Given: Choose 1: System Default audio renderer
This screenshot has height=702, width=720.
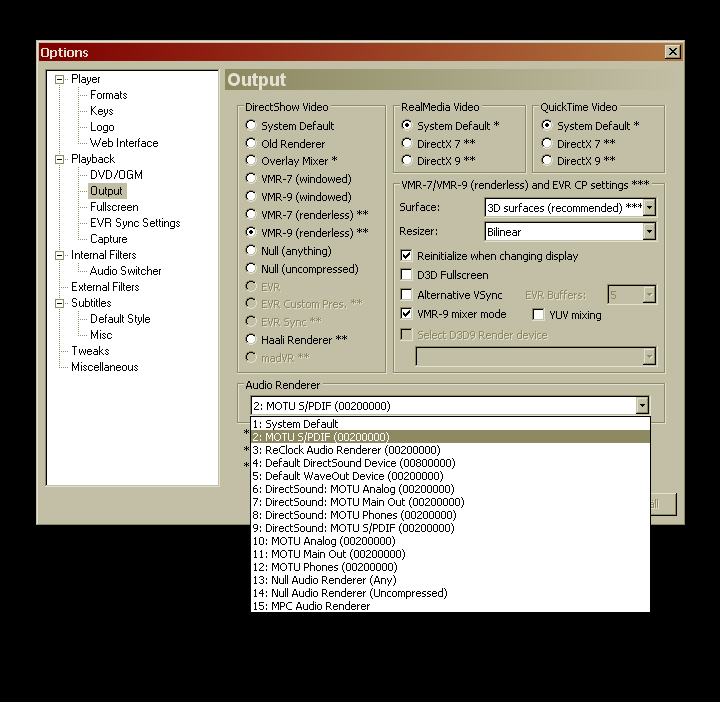Looking at the screenshot, I should point(450,424).
